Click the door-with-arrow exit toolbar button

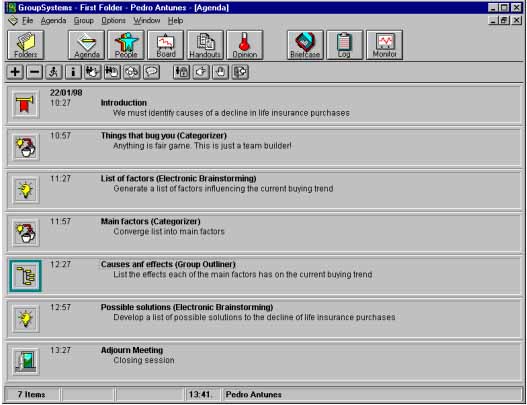[240, 72]
